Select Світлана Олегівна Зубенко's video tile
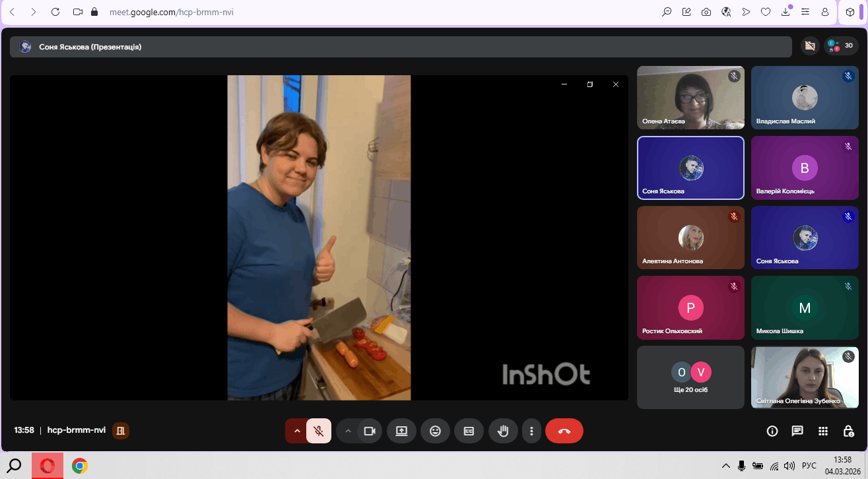The height and width of the screenshot is (479, 868). 804,377
